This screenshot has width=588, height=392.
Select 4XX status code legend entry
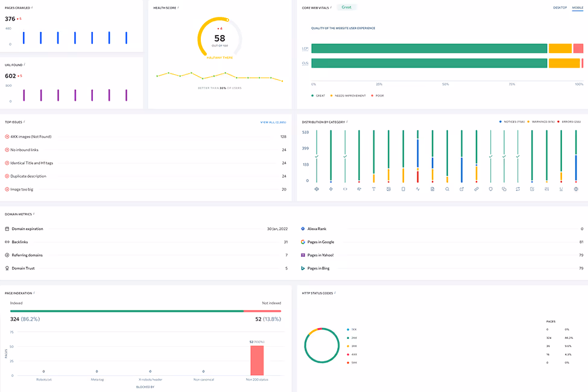352,355
